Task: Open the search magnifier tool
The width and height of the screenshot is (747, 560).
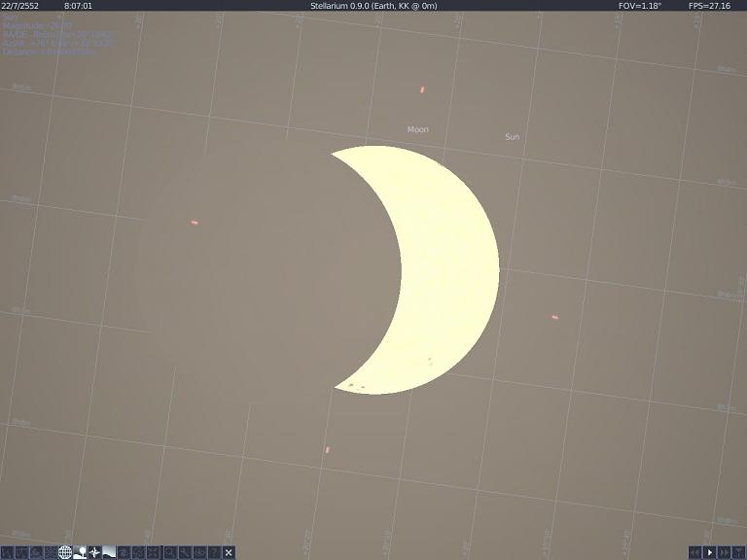Action: 169,552
